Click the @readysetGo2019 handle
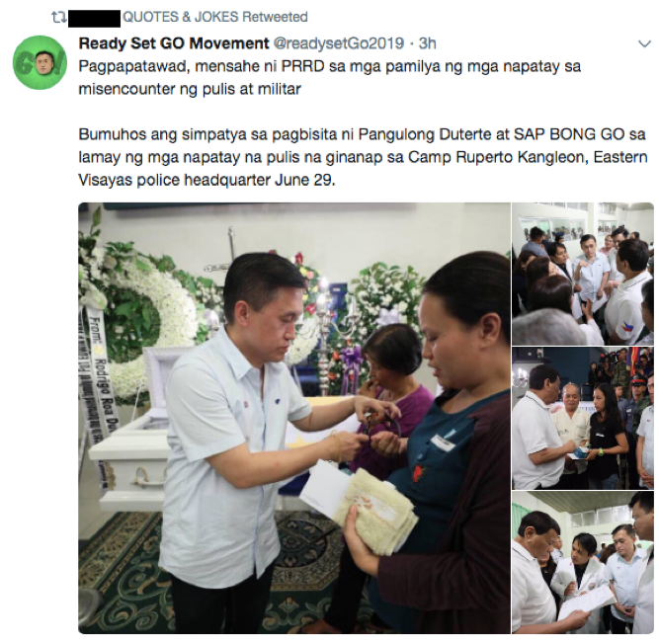The width and height of the screenshot is (659, 644). [339, 43]
